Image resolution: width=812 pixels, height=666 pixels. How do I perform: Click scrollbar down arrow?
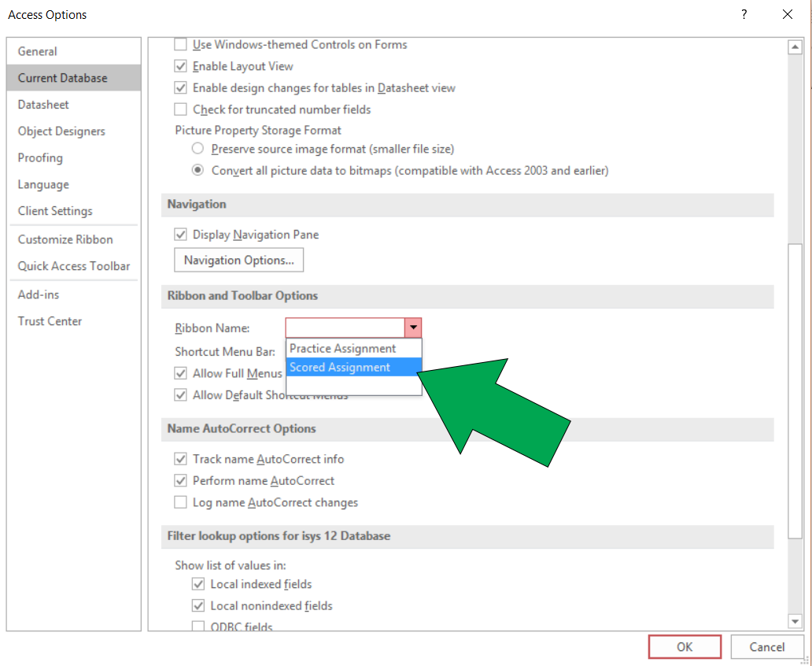point(795,621)
